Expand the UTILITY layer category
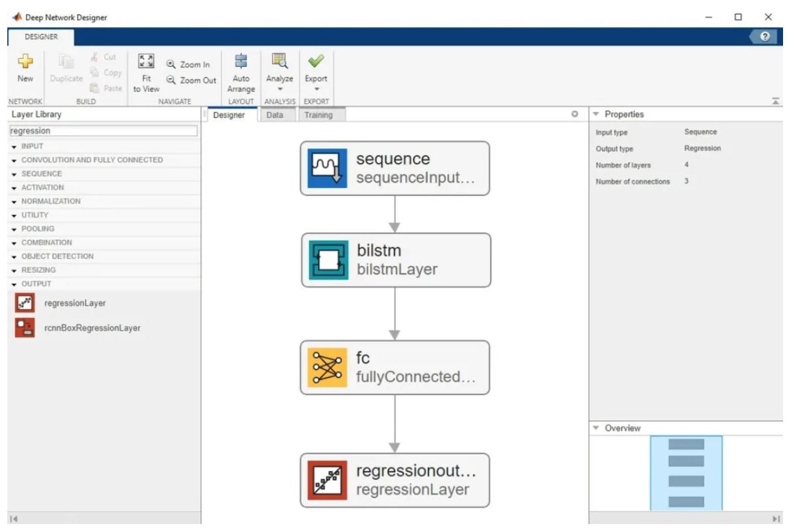 [14, 215]
